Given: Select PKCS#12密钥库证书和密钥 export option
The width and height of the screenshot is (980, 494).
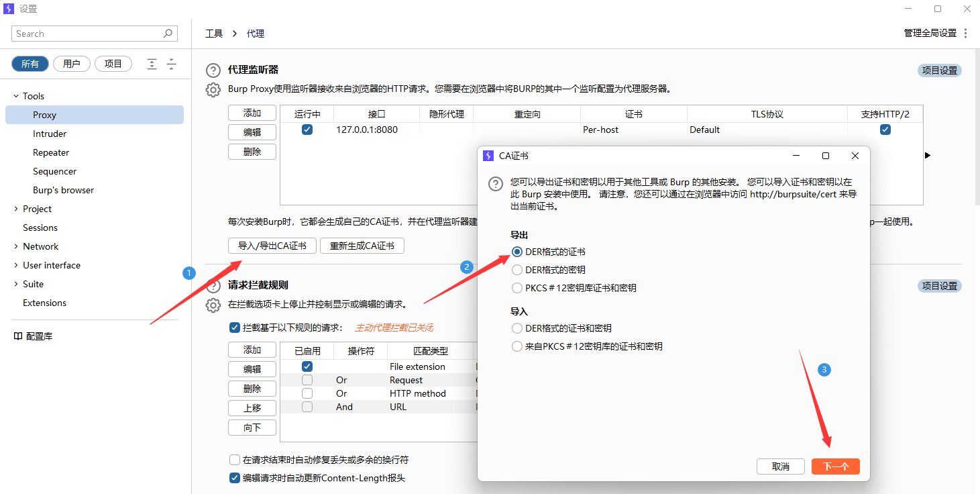Looking at the screenshot, I should pyautogui.click(x=517, y=288).
